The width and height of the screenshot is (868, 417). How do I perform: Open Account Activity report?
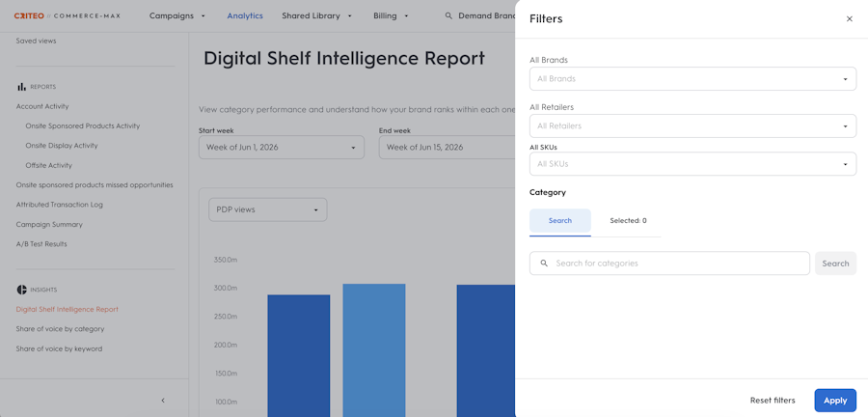click(x=42, y=106)
